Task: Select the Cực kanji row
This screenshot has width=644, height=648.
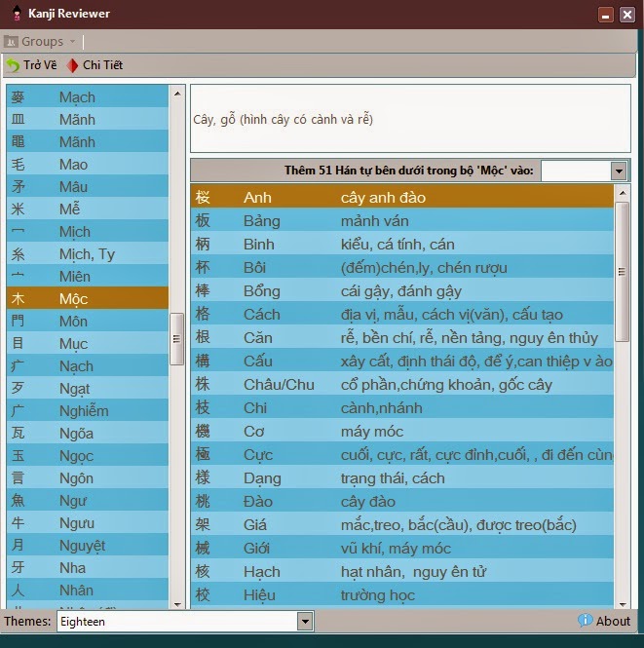Action: 402,455
